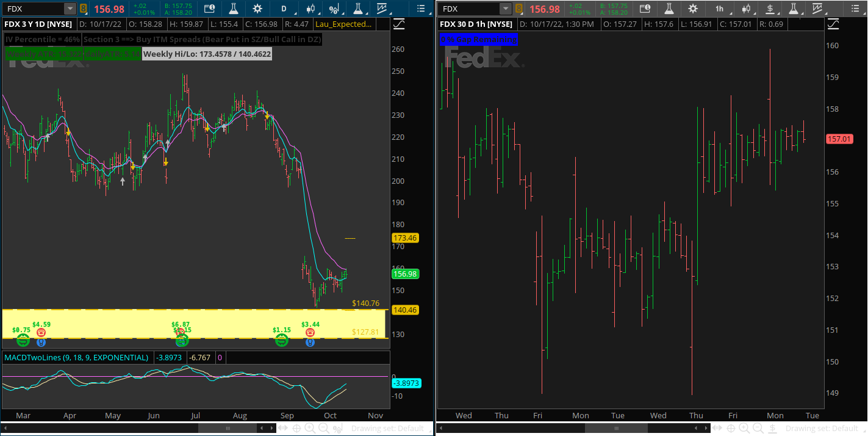This screenshot has width=868, height=436.
Task: Click the FDX symbol field in left chart
Action: (33, 9)
